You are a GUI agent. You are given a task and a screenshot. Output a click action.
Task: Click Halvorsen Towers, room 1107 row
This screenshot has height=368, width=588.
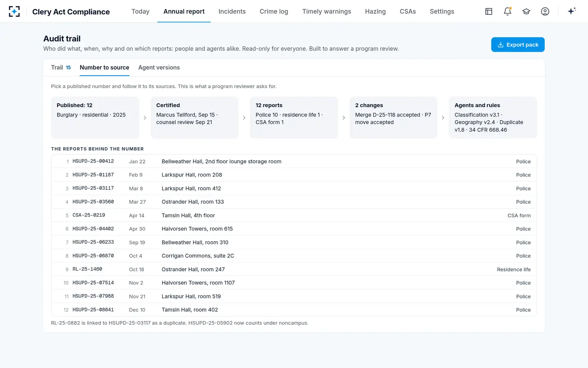(x=294, y=283)
